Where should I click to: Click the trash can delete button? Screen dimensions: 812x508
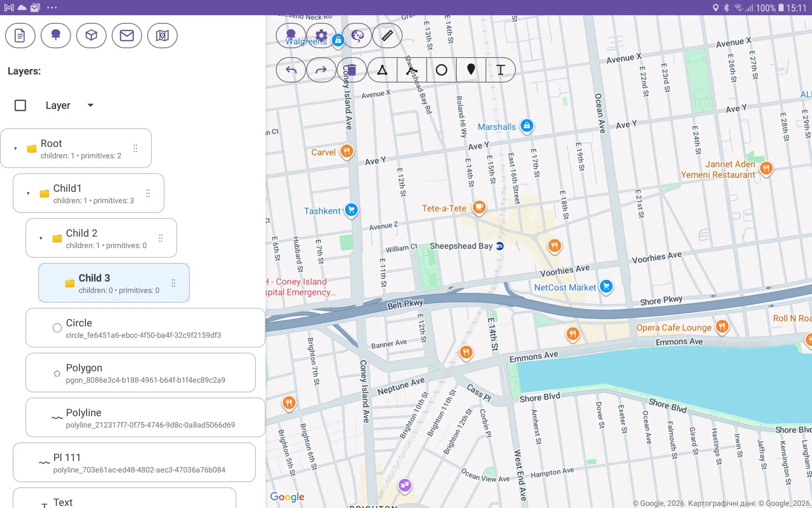[x=352, y=70]
